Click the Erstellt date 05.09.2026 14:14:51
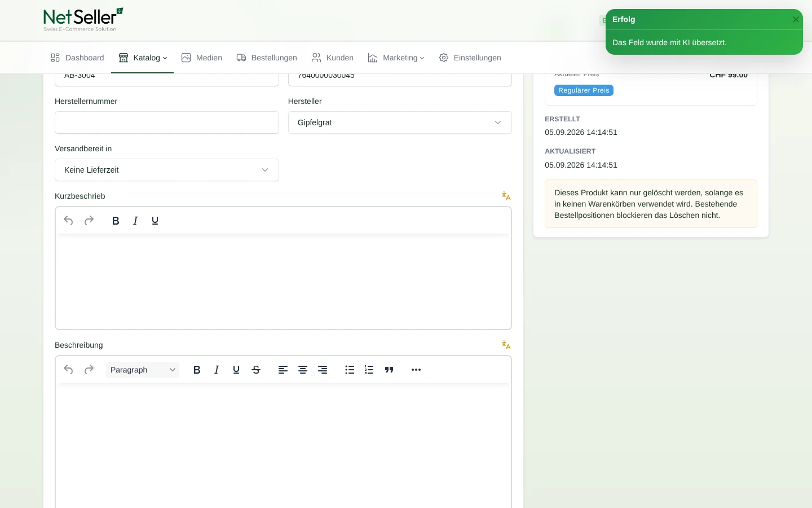The width and height of the screenshot is (812, 508). pos(581,132)
